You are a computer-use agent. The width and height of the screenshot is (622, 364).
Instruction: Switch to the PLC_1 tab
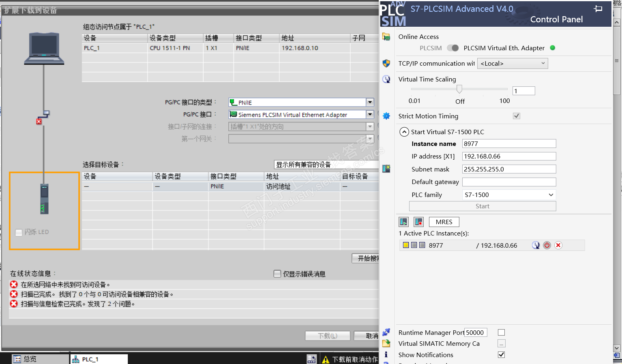99,359
